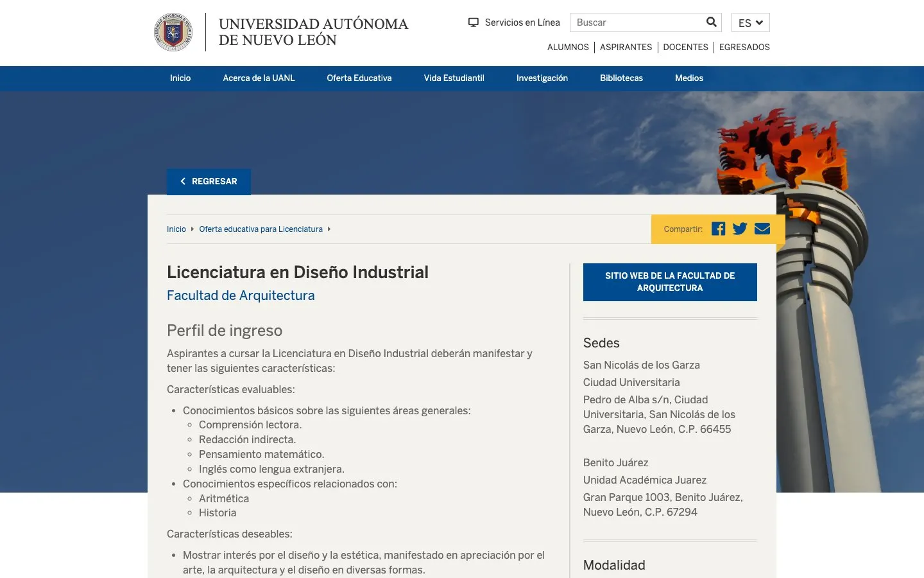Click the Universidad Autónoma de Nuevo León title
Viewport: 924px width, 578px height.
pyautogui.click(x=313, y=32)
